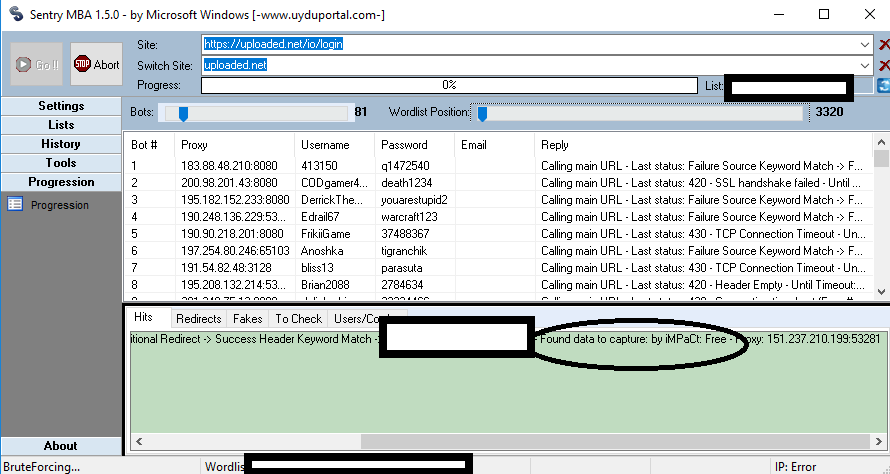Screen dimensions: 890x474
Task: Sort by the Username column header
Action: pos(334,145)
